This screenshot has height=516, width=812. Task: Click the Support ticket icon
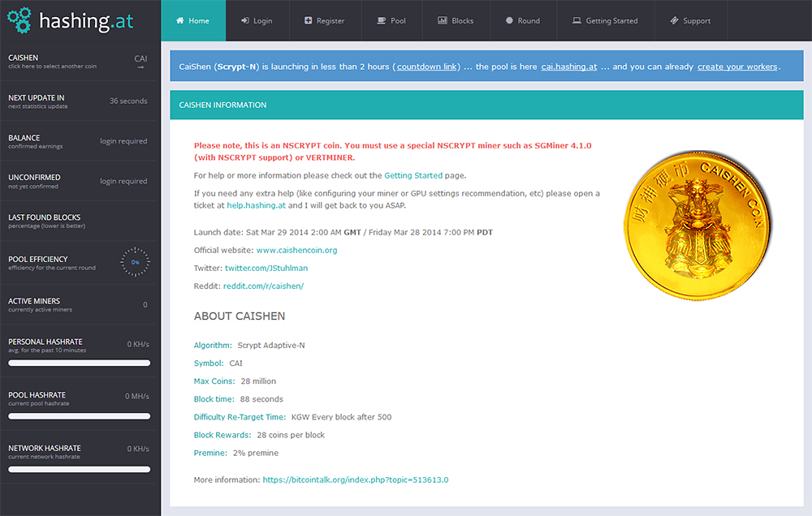674,21
